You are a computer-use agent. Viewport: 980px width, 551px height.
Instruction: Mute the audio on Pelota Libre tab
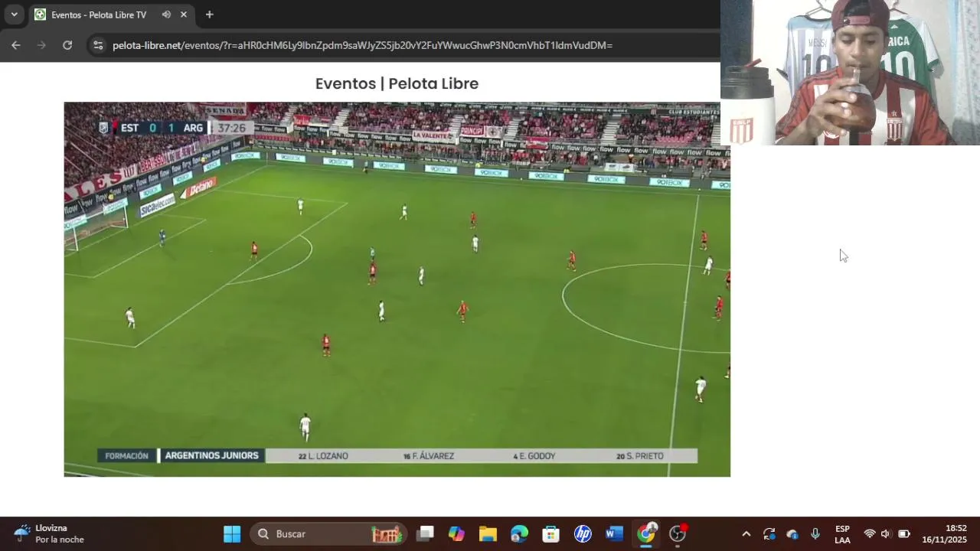166,15
